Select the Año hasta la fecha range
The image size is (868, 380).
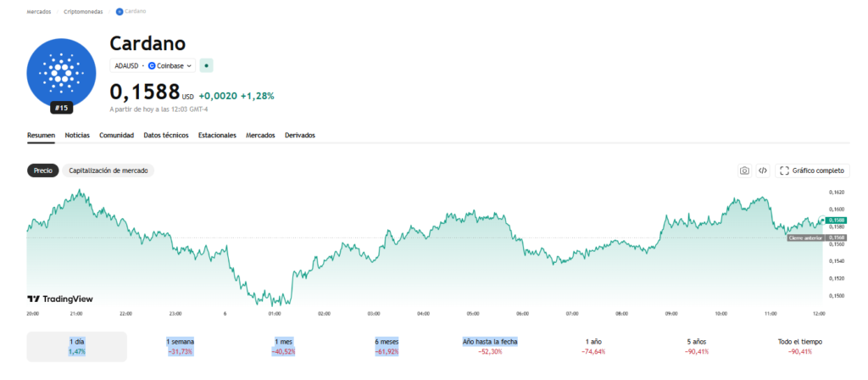tap(490, 347)
